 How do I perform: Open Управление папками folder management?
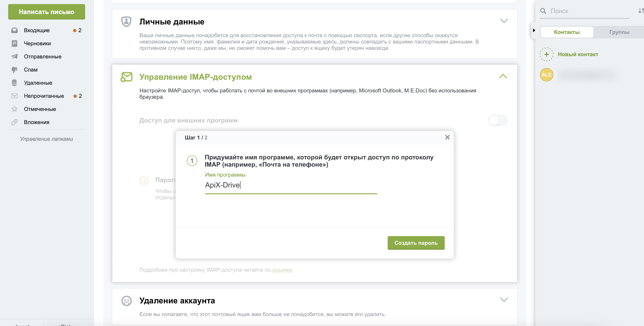[46, 139]
